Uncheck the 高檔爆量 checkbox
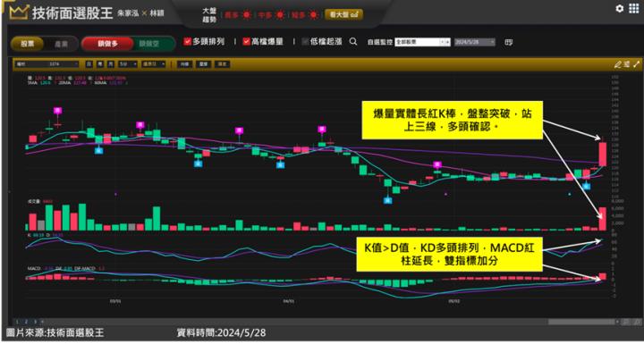Image resolution: width=644 pixels, height=344 pixels. [247, 41]
